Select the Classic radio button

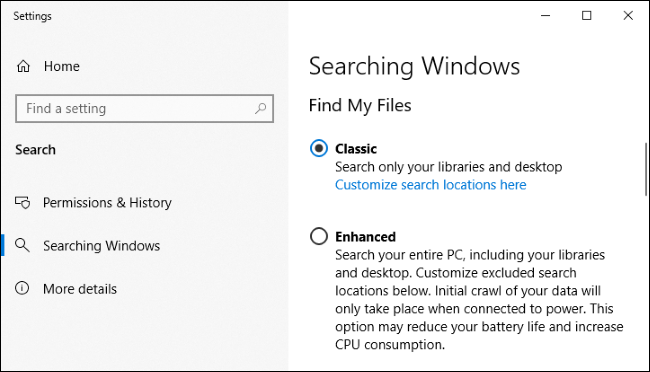tap(319, 148)
